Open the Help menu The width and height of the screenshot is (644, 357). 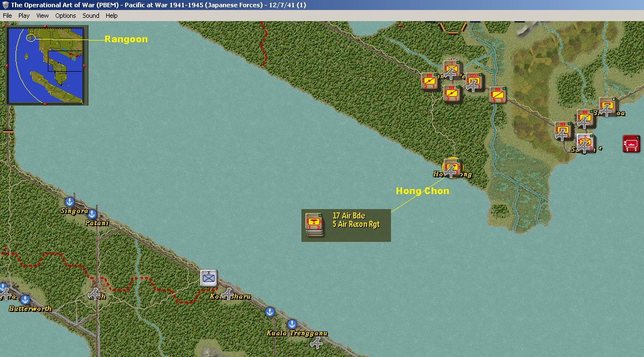(111, 16)
